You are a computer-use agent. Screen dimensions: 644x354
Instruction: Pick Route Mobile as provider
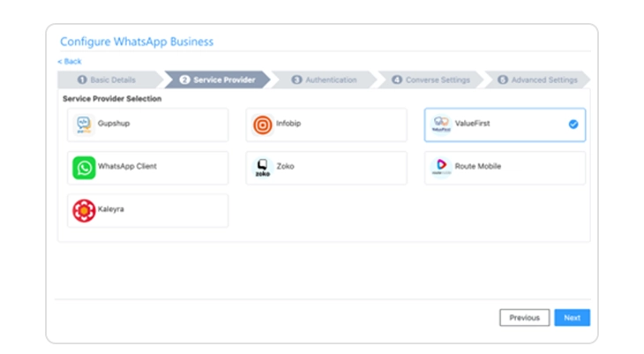[505, 168]
